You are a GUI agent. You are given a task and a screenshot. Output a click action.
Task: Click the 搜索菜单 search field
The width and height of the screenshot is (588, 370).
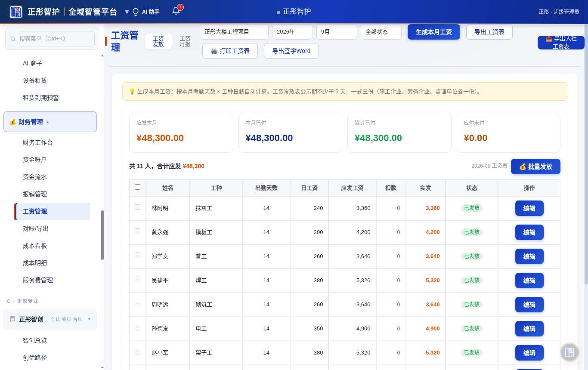(x=57, y=39)
